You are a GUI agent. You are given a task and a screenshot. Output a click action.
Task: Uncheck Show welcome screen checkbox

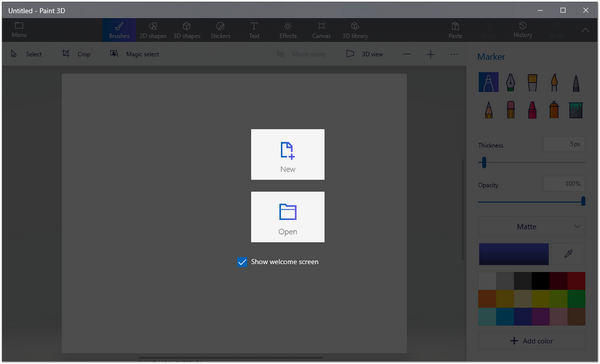click(242, 262)
